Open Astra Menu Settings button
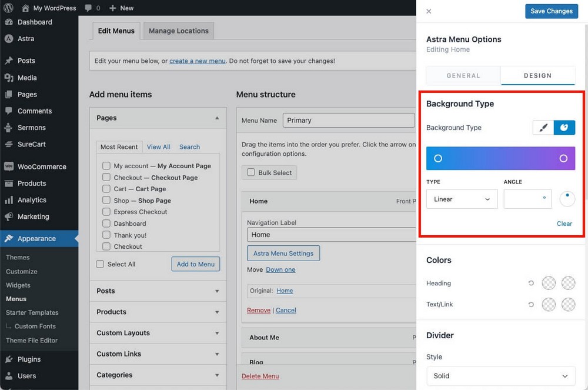Screen dimensions: 588x390 283,253
